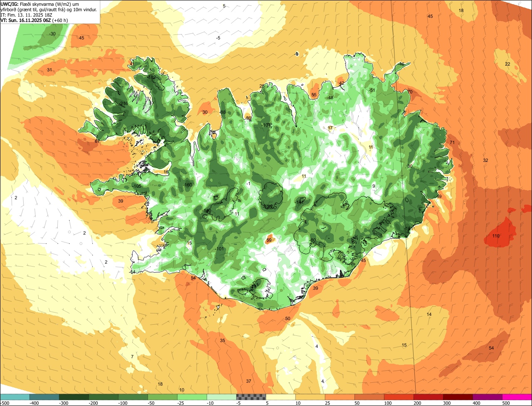The height and width of the screenshot is (406, 532).
Task: Click the 35 value south of Iceland
Action: (x=222, y=340)
